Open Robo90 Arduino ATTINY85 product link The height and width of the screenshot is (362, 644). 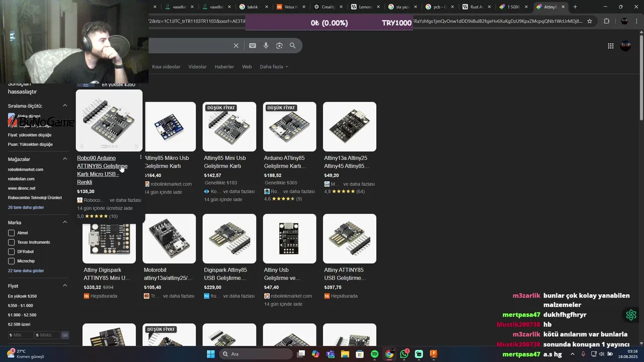click(103, 170)
